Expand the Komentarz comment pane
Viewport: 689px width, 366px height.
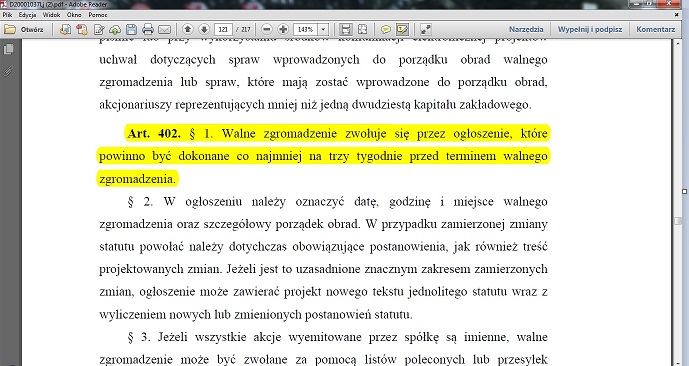(x=656, y=29)
